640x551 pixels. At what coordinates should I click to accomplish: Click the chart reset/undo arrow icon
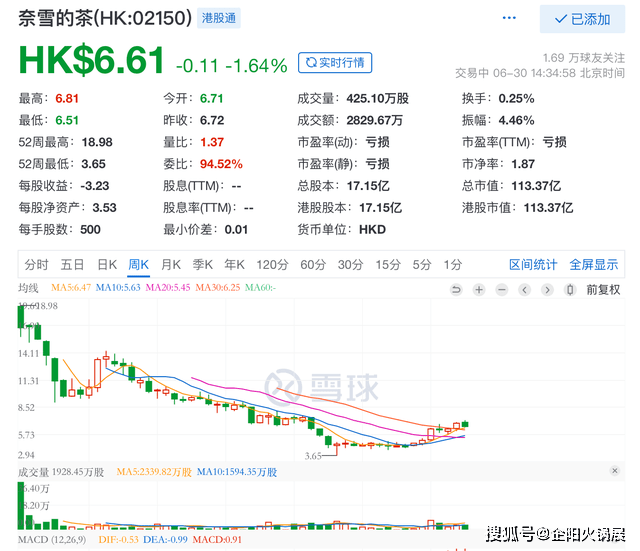[456, 290]
